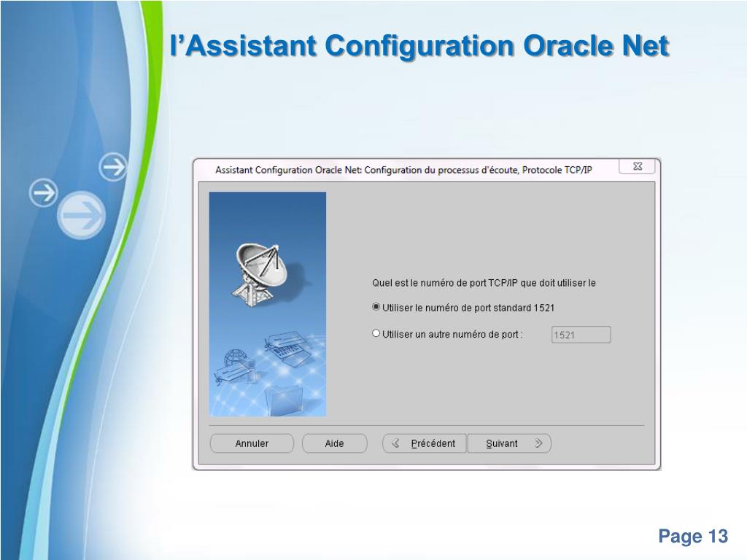Viewport: 747px width, 560px height.
Task: Continue with the Suivant button
Action: click(509, 443)
